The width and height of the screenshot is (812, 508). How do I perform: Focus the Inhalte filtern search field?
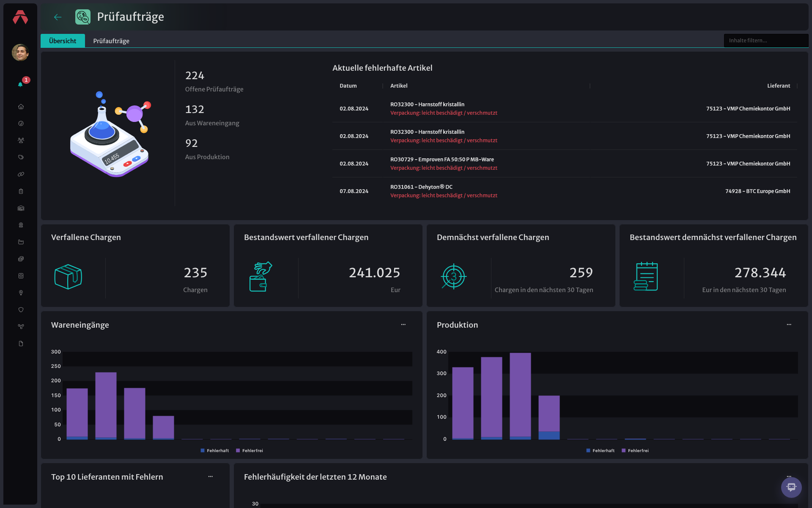click(766, 41)
